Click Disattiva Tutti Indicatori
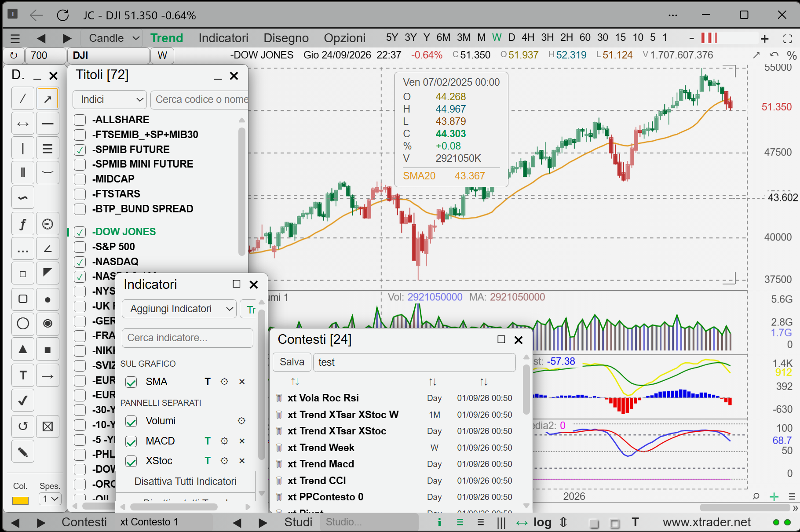The height and width of the screenshot is (532, 800). 185,481
